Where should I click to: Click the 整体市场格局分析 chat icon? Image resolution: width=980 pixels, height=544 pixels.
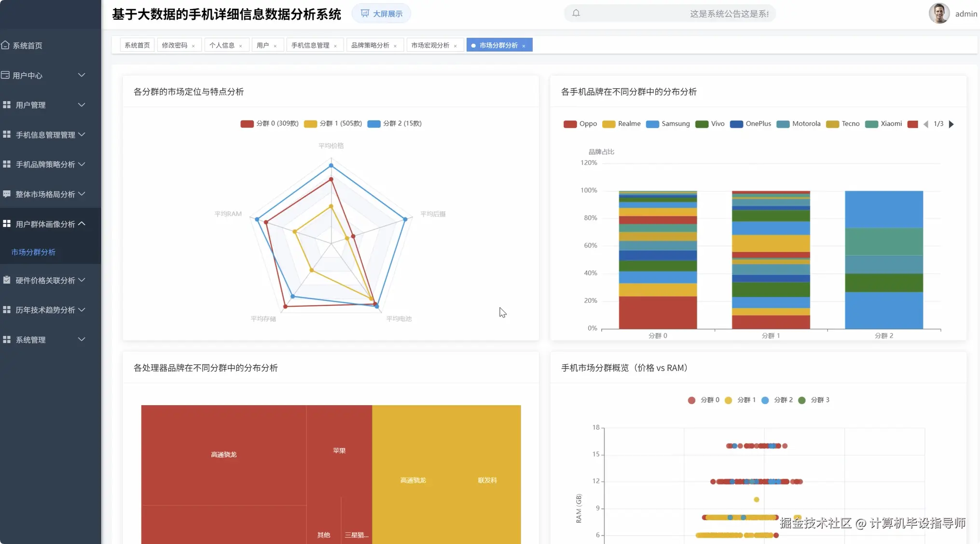tap(7, 194)
